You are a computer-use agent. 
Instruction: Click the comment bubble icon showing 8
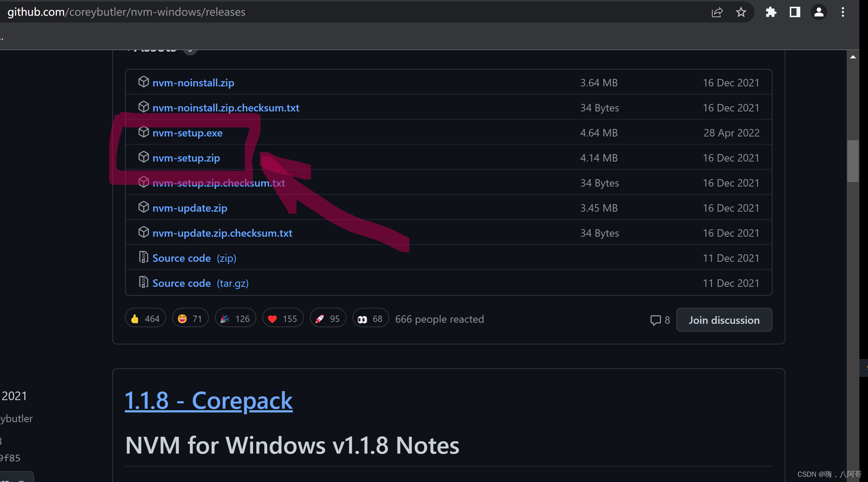coord(655,320)
